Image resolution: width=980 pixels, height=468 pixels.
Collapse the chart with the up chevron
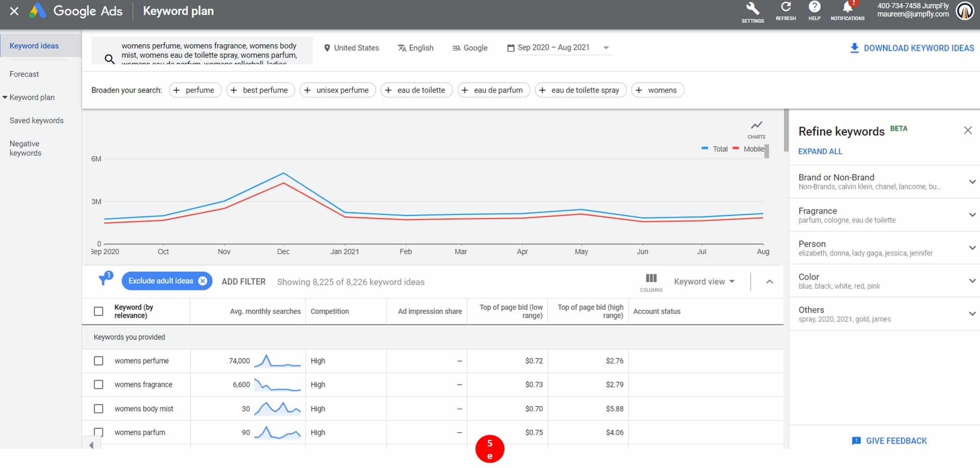click(x=769, y=282)
